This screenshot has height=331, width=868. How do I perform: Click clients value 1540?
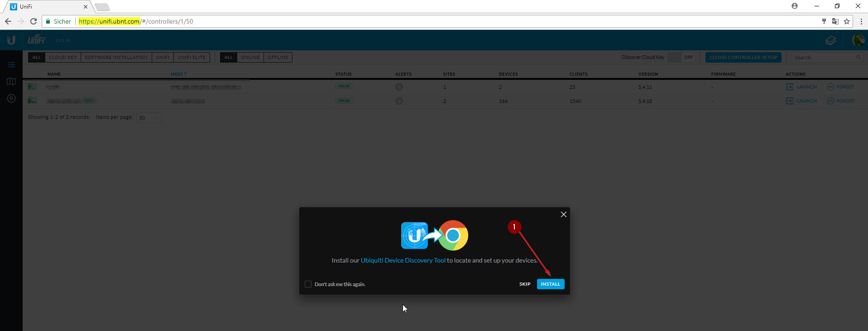575,101
